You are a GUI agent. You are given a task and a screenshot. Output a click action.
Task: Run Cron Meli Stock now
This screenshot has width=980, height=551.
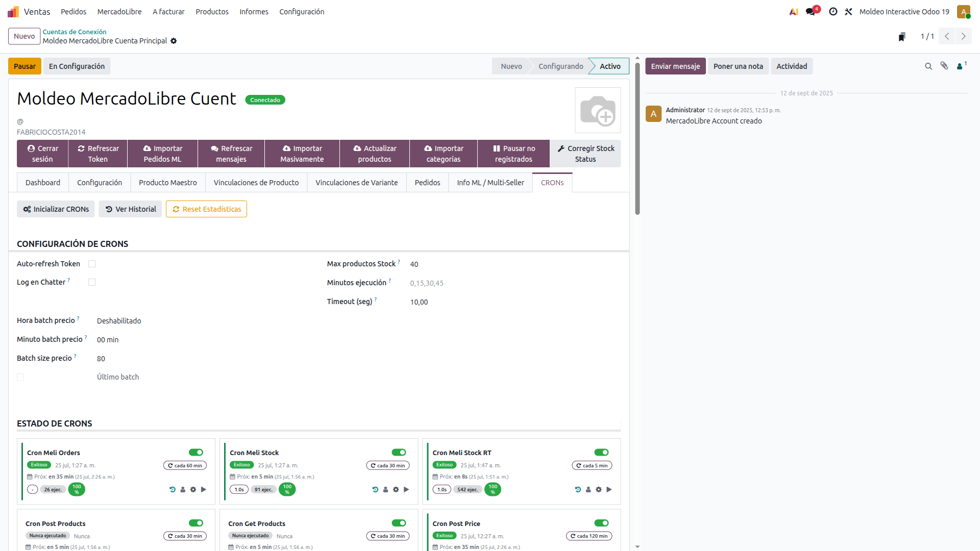(406, 489)
